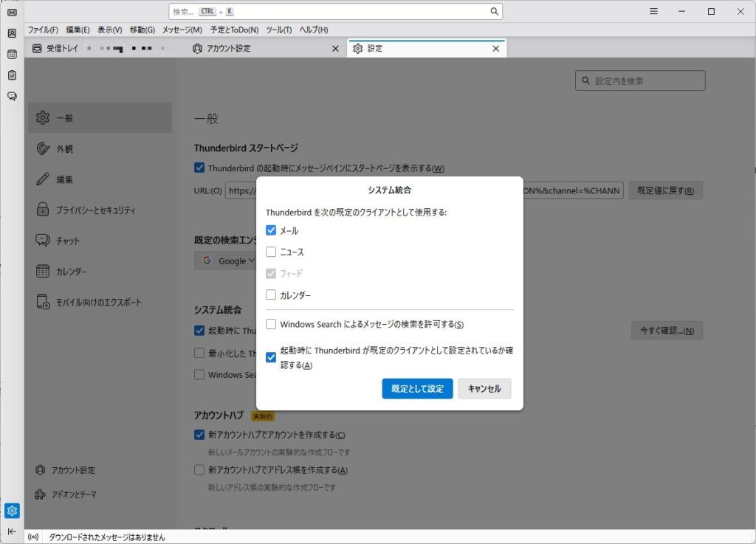Open the Mail space icon
756x544 pixels.
[12, 13]
